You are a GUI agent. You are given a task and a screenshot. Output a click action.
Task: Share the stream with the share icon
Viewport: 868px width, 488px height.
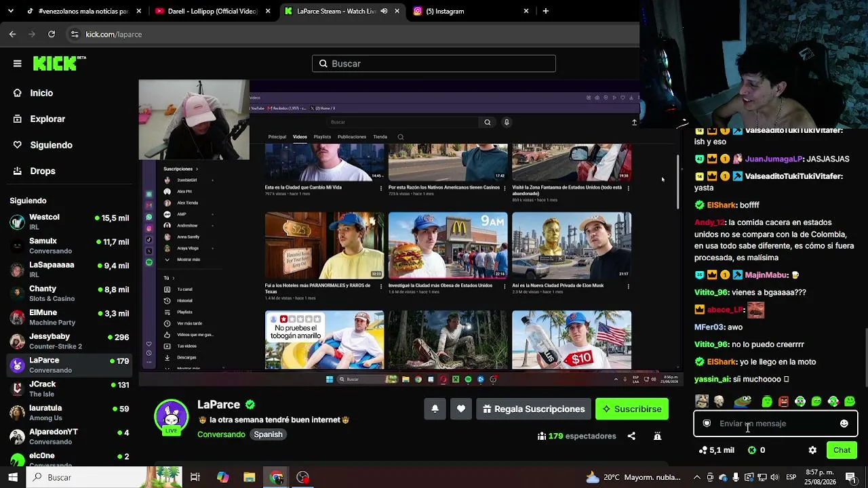pyautogui.click(x=631, y=436)
